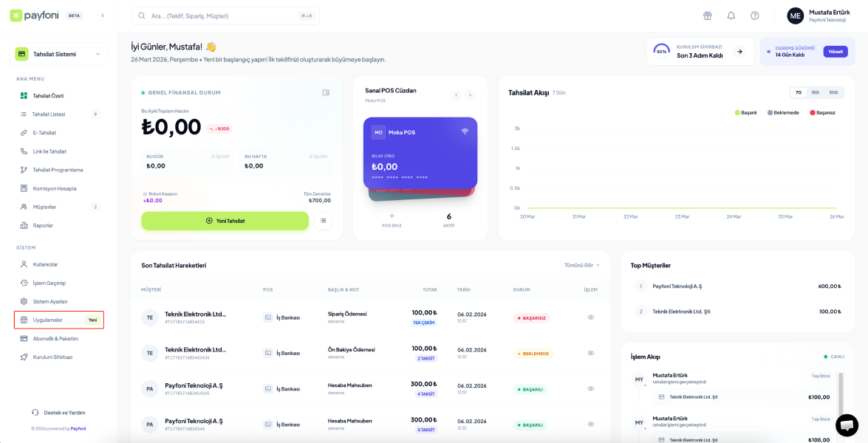Switch chart range to 30G
The width and height of the screenshot is (868, 443).
833,92
